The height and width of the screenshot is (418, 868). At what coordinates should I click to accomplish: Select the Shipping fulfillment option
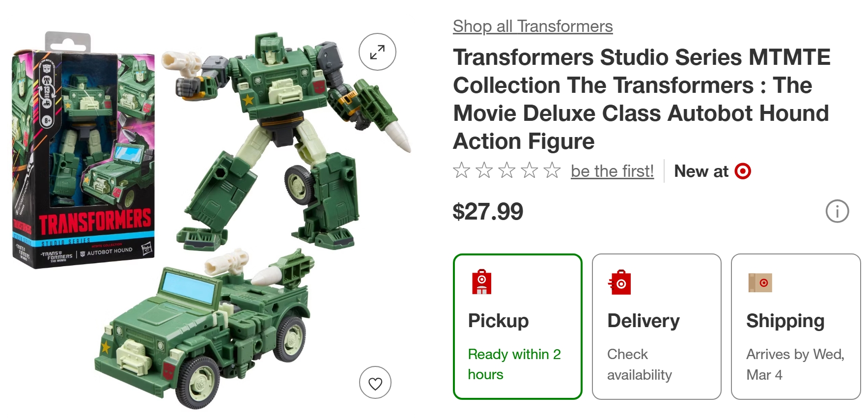795,327
